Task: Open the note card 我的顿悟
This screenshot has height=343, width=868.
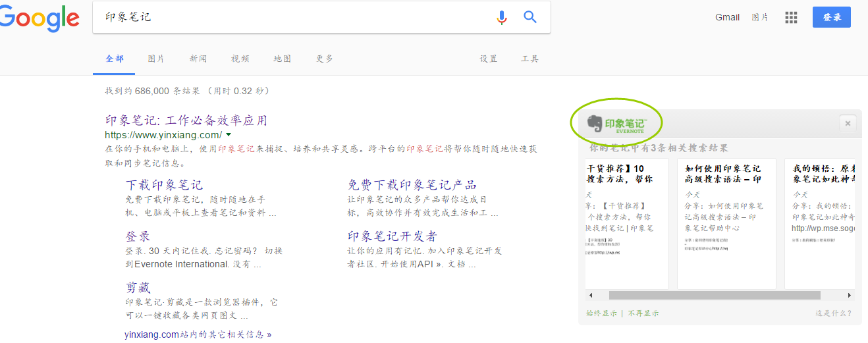Action: click(821, 224)
